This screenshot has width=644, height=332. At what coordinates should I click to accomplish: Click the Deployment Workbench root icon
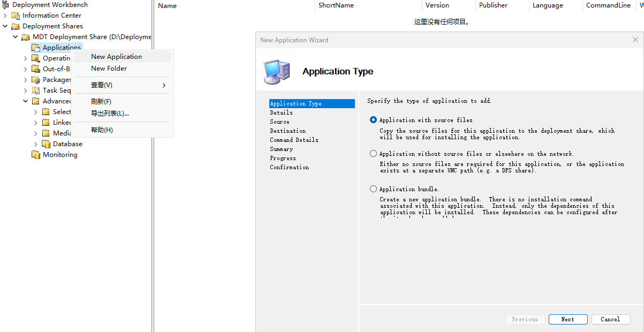point(6,5)
